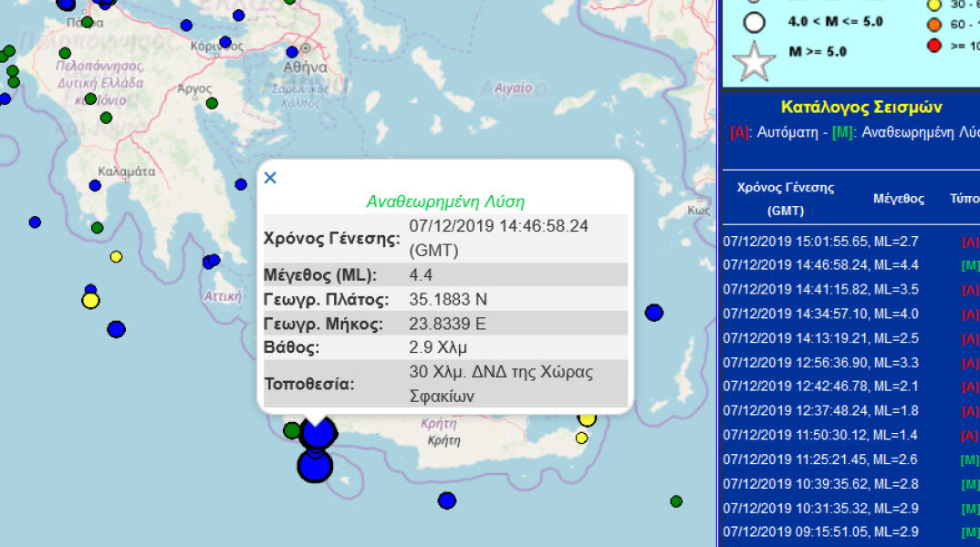Image resolution: width=980 pixels, height=547 pixels.
Task: Click the 4.0 < M <= 5.0 legend circle
Action: [754, 22]
